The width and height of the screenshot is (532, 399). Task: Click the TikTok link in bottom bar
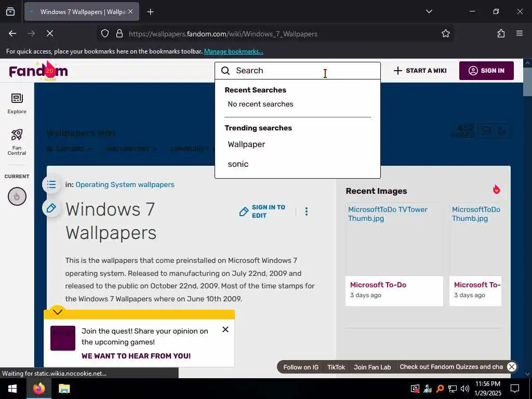point(336,367)
